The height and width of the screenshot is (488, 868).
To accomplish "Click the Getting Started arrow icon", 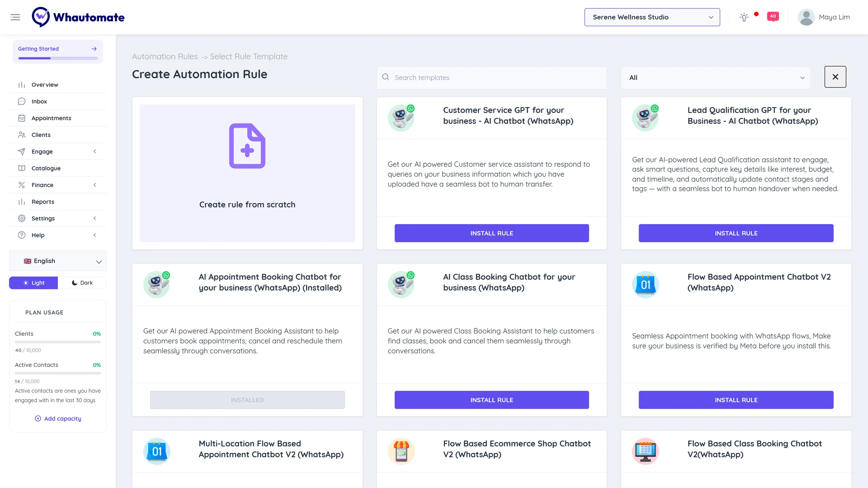I will 94,49.
